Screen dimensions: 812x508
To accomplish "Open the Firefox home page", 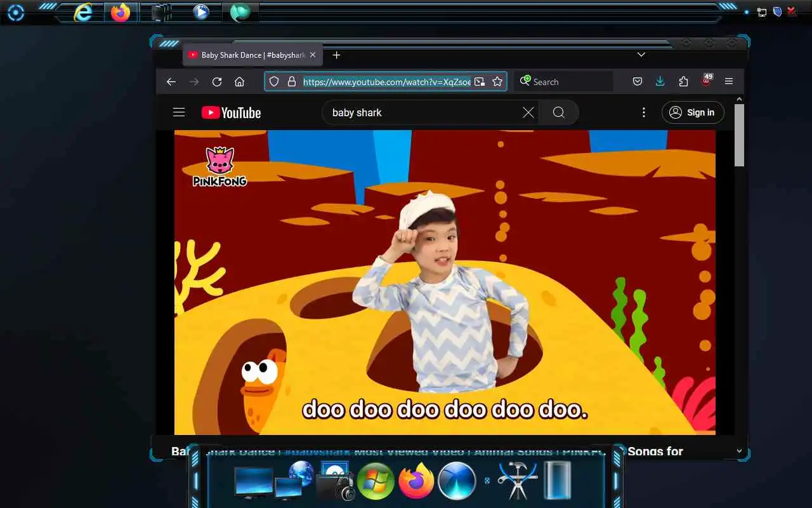I will (239, 81).
